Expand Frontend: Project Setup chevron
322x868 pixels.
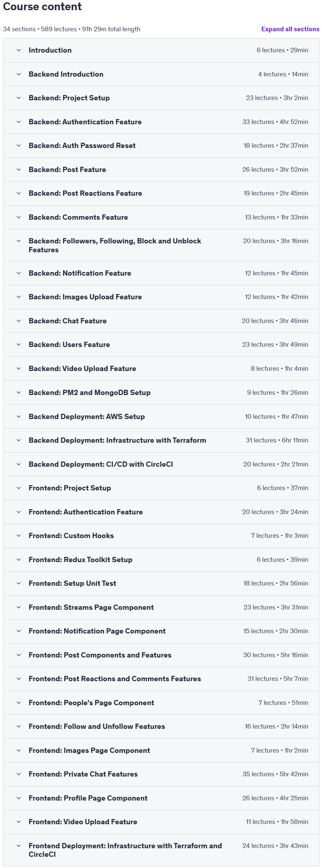tap(19, 488)
